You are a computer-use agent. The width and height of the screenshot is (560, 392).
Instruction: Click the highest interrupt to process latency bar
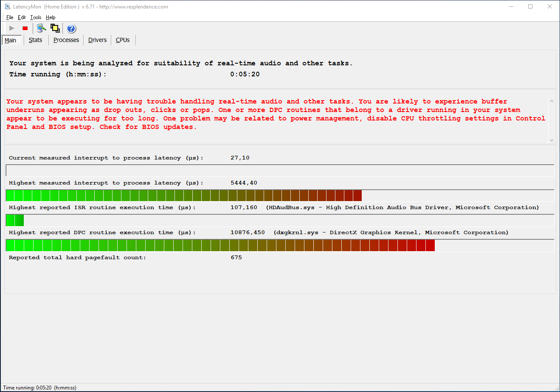280,196
